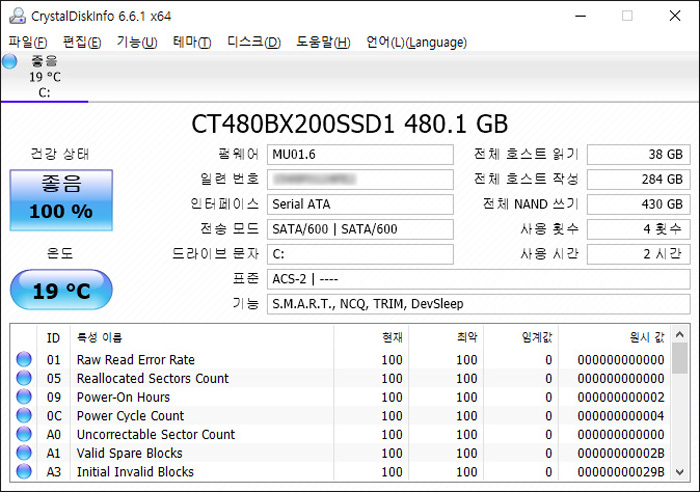Open the 디스크(D) menu
Image resolution: width=700 pixels, height=492 pixels.
(x=254, y=42)
